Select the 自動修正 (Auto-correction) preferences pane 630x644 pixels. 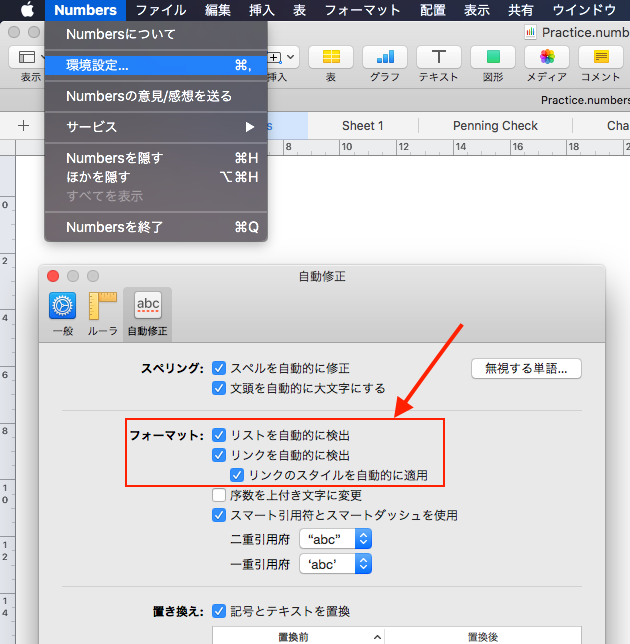pos(147,314)
